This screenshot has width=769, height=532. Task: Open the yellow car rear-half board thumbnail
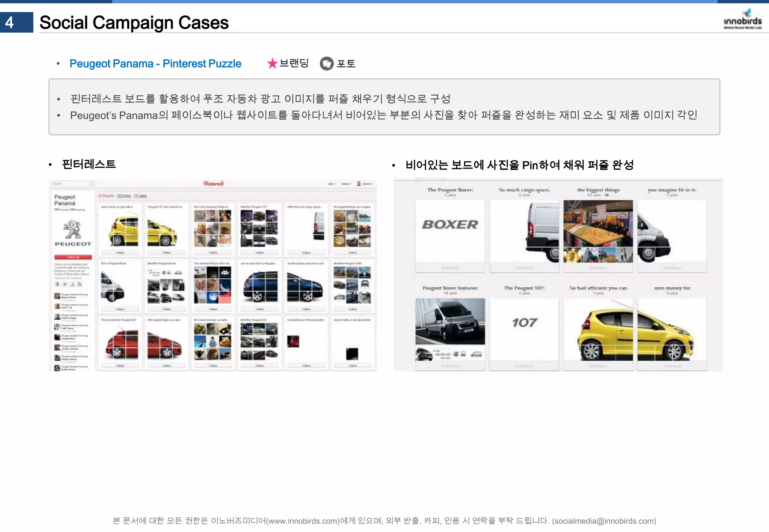tap(120, 228)
